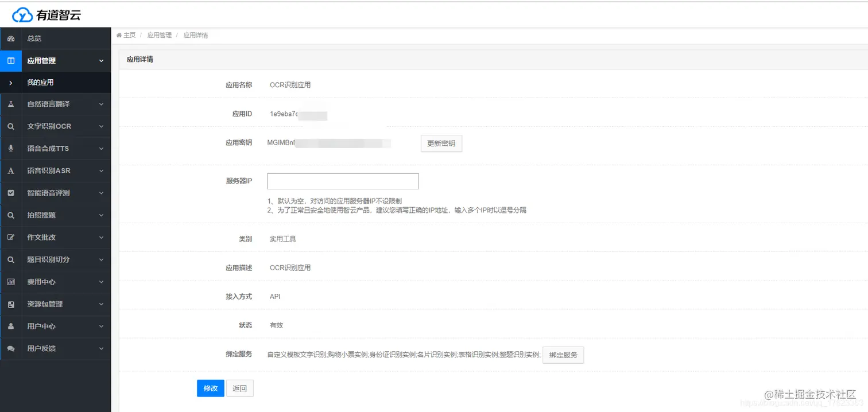The width and height of the screenshot is (868, 412).
Task: Collapse the 应用管理 menu chevron
Action: [101, 61]
